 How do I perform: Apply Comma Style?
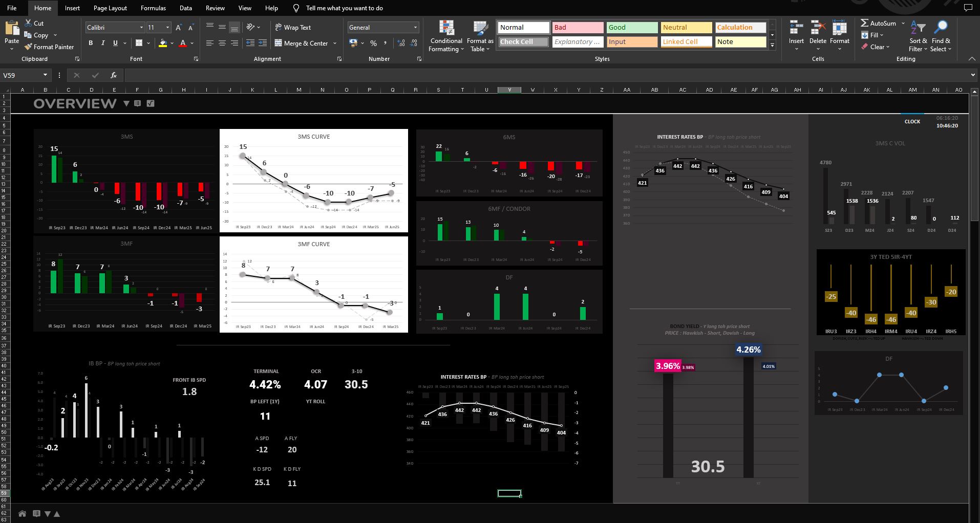click(x=386, y=43)
